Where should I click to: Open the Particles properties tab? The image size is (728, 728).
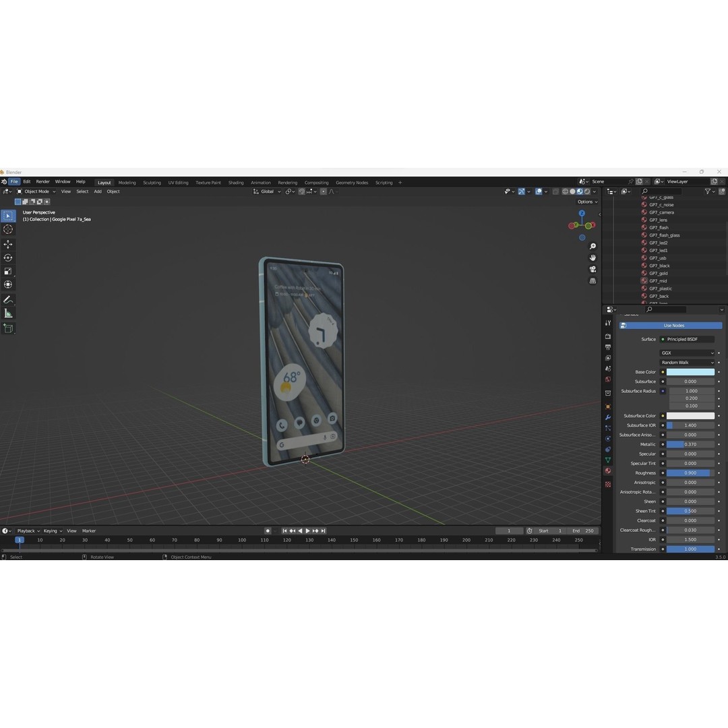[608, 427]
